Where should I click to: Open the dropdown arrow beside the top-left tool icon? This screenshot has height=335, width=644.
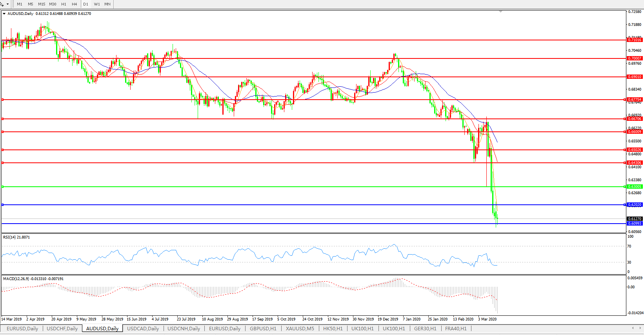pos(7,4)
